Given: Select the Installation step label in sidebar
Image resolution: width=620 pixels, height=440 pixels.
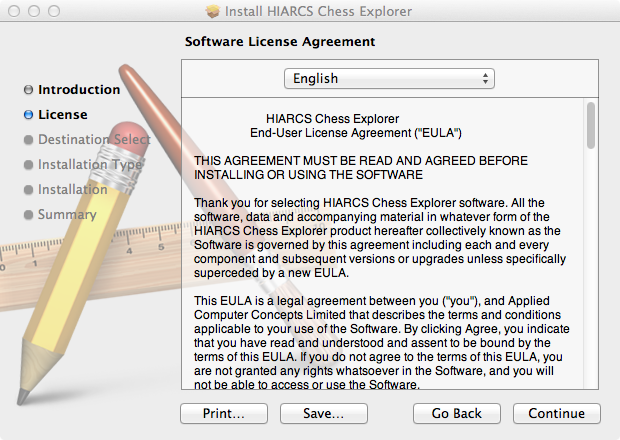Looking at the screenshot, I should pos(72,190).
